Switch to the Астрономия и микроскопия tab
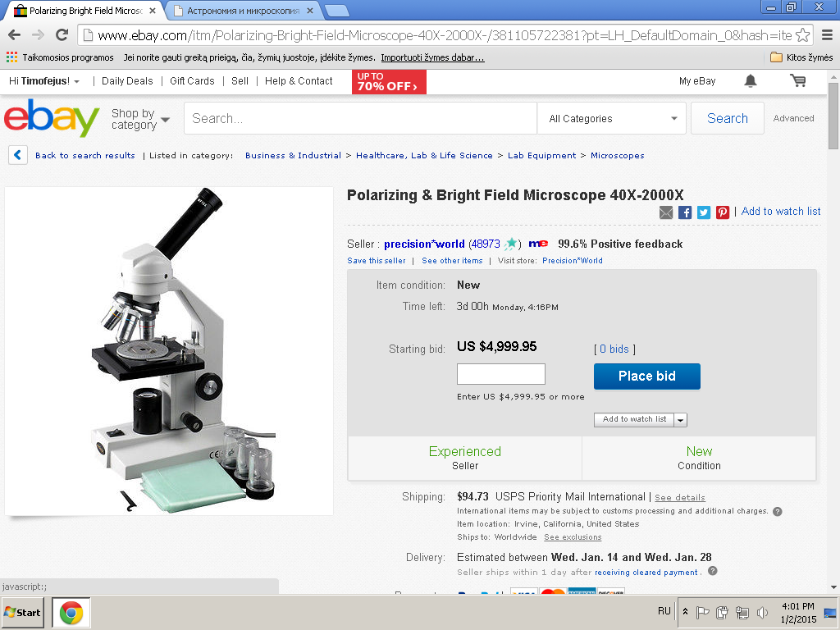The height and width of the screenshot is (630, 840). (243, 11)
